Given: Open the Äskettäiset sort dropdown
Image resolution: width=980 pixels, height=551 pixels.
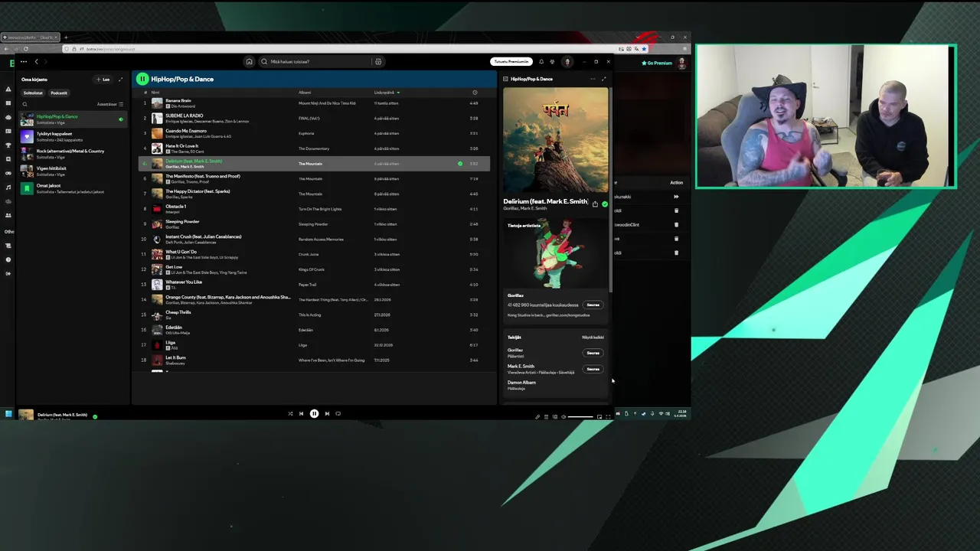Looking at the screenshot, I should pos(110,104).
